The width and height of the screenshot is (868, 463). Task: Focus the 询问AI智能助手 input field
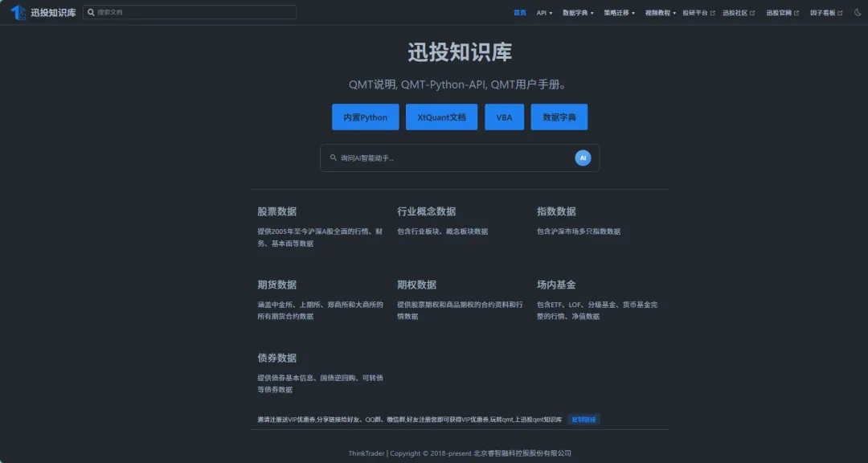pyautogui.click(x=460, y=158)
